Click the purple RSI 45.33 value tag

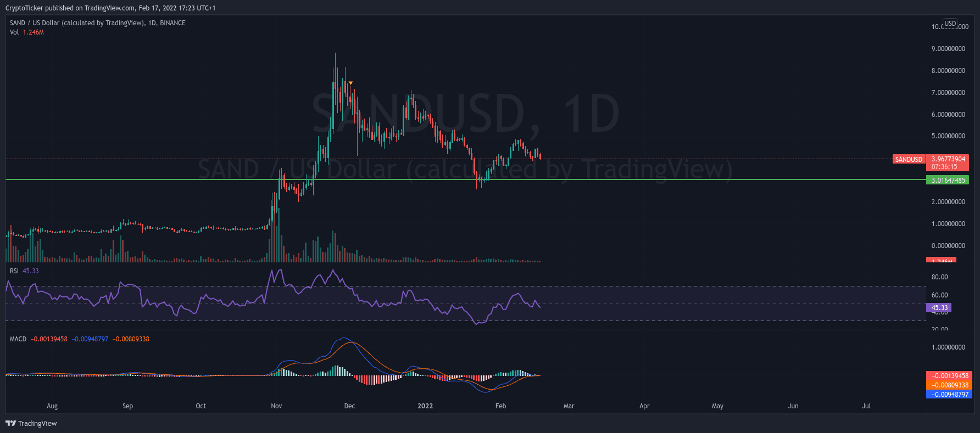point(939,308)
